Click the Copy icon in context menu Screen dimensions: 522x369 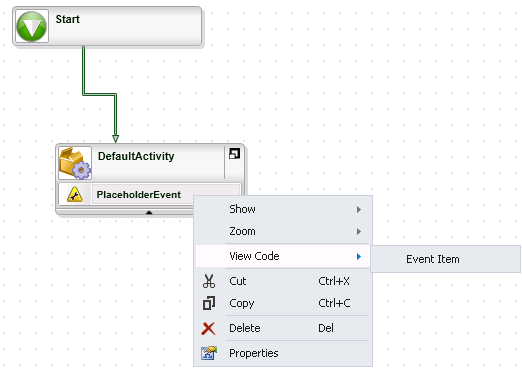(x=209, y=303)
